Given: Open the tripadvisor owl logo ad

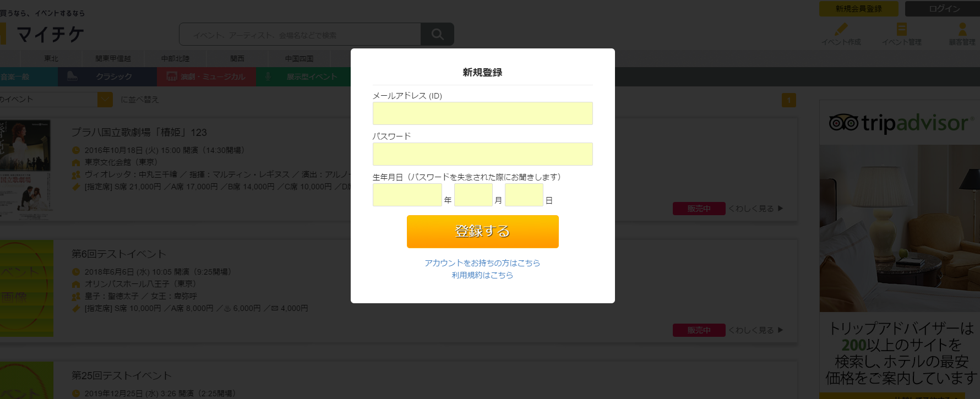Looking at the screenshot, I should pyautogui.click(x=843, y=123).
